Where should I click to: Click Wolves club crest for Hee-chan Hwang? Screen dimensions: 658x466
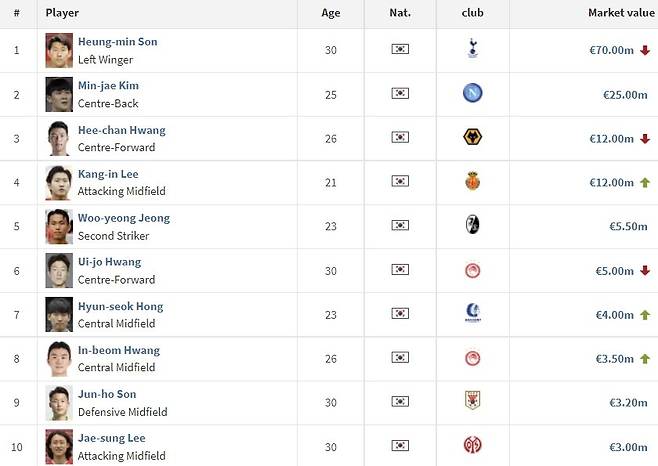click(x=473, y=137)
